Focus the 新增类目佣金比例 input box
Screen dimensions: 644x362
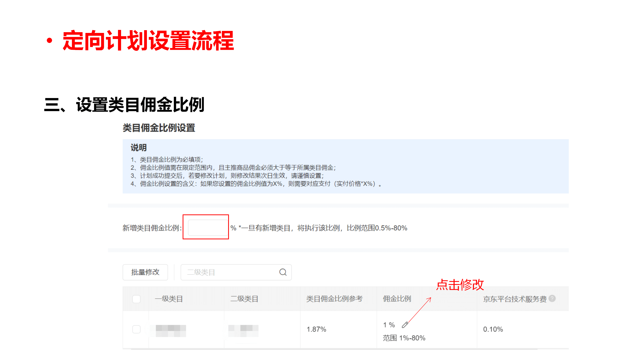[x=208, y=228]
